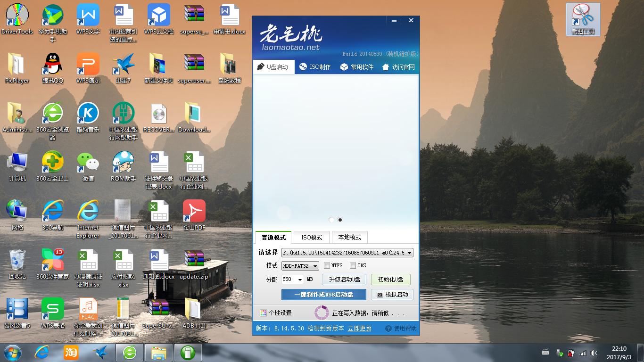
Task: Click the circular writing progress indicator
Action: pos(322,313)
